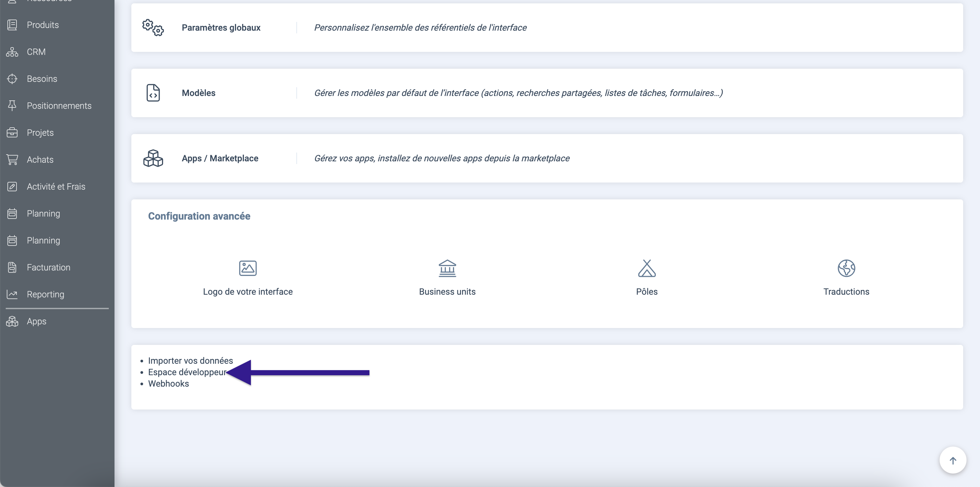Click the Besoins target icon in sidebar
The width and height of the screenshot is (980, 487).
pos(12,79)
